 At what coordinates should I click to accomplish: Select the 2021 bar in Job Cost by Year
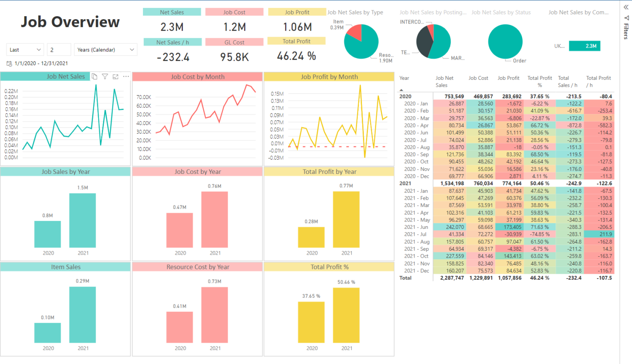[x=214, y=220]
